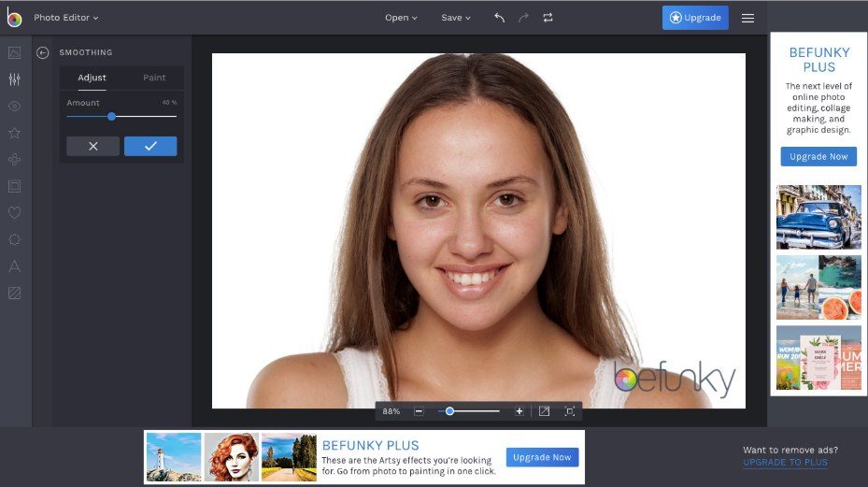
Task: Open the Image Manager sidebar icon
Action: pos(14,53)
